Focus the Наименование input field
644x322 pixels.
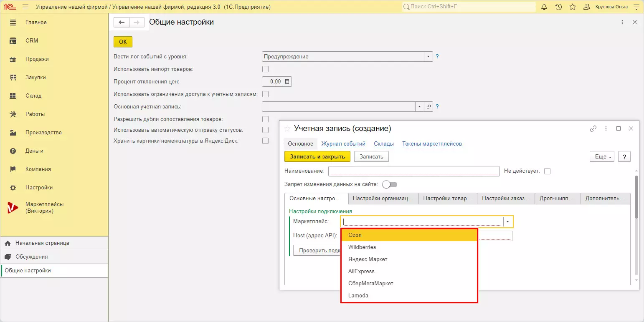point(414,171)
